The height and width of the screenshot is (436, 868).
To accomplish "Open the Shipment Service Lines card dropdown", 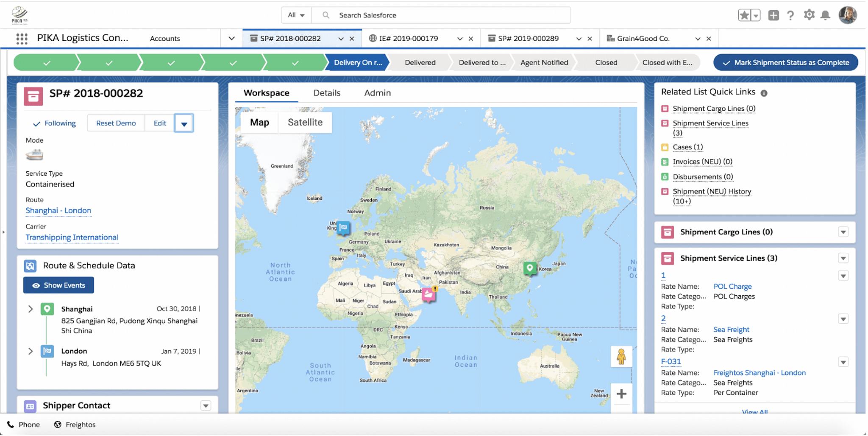I will pyautogui.click(x=843, y=258).
